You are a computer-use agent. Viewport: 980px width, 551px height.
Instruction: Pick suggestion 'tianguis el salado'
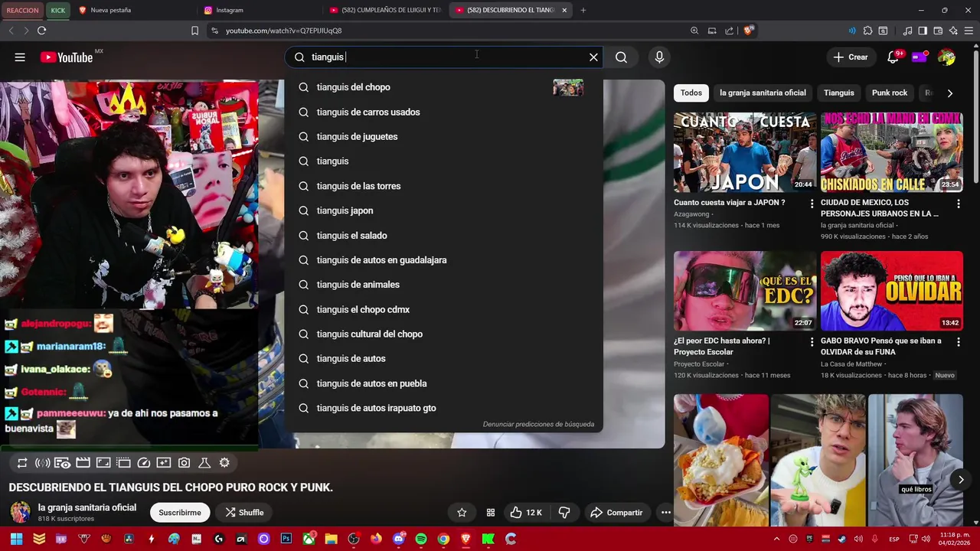coord(444,236)
